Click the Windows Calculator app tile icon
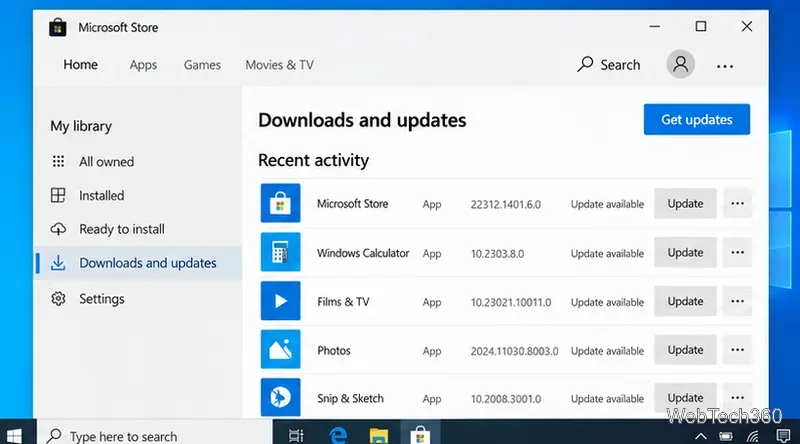This screenshot has height=444, width=800. pyautogui.click(x=280, y=252)
